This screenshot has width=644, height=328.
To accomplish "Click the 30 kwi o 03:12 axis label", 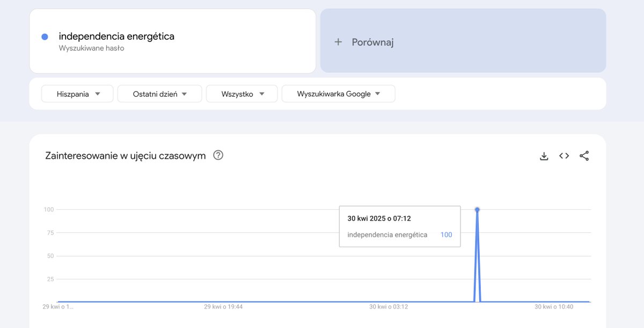I will click(x=389, y=307).
